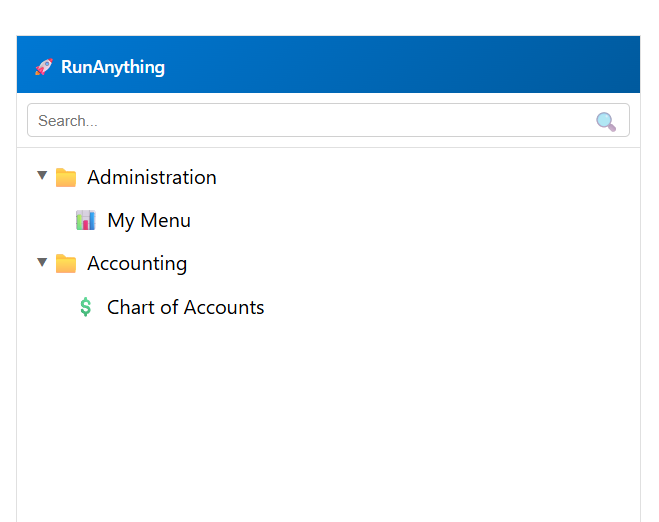Click the Accounting folder icon
Viewport: 659px width, 522px height.
pyautogui.click(x=66, y=264)
